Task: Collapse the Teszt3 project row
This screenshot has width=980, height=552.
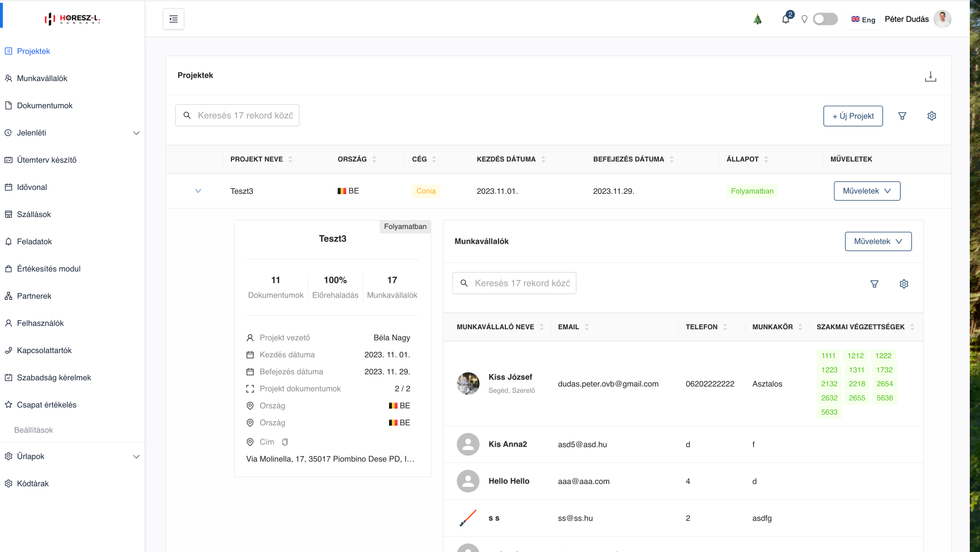Action: pos(198,191)
